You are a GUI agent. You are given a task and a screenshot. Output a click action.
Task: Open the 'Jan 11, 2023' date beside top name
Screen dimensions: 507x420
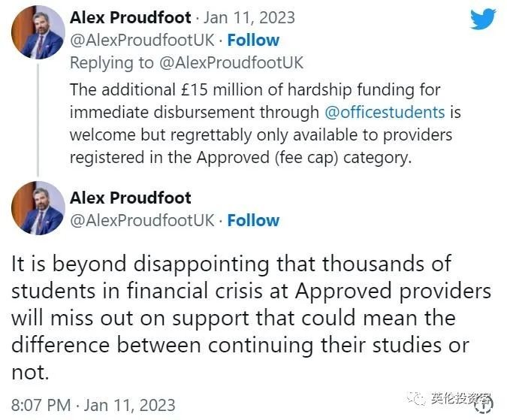click(x=249, y=17)
